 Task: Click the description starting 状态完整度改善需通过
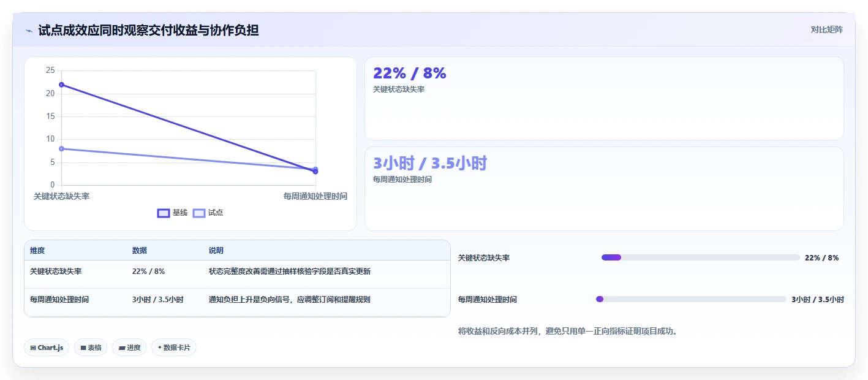click(290, 272)
